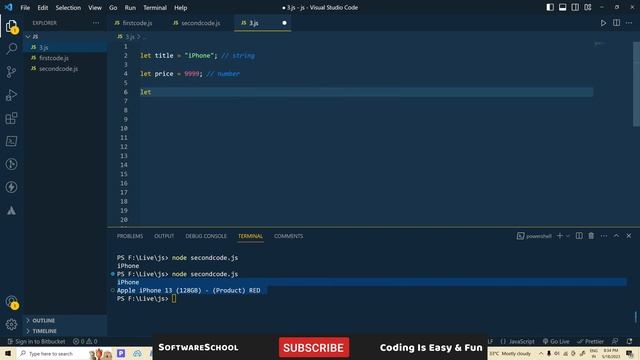Screen dimensions: 640x360
Task: Open the Help menu
Action: pos(180,7)
